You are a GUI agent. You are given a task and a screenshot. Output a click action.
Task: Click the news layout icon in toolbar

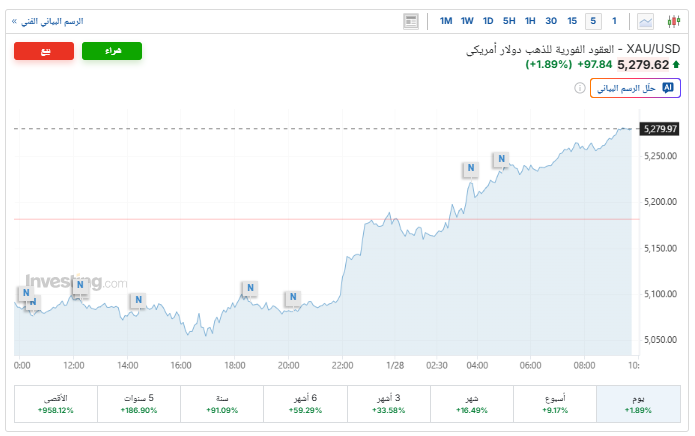point(411,21)
